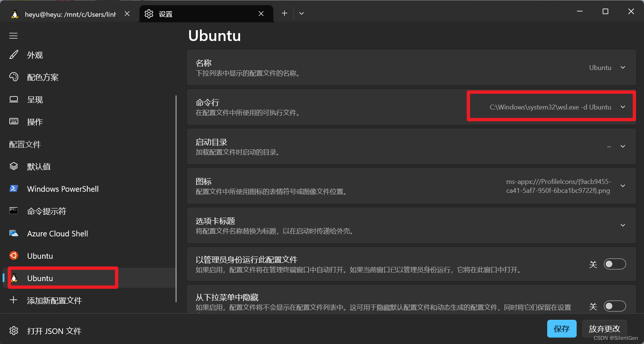The image size is (644, 344).
Task: Expand the 选项卡标题 tab title setting
Action: tap(411, 225)
